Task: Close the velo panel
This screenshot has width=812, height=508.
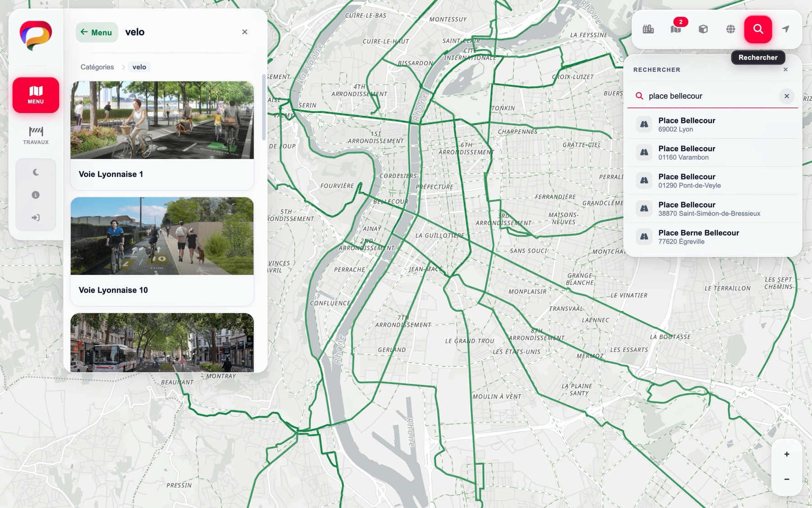Action: click(x=245, y=32)
